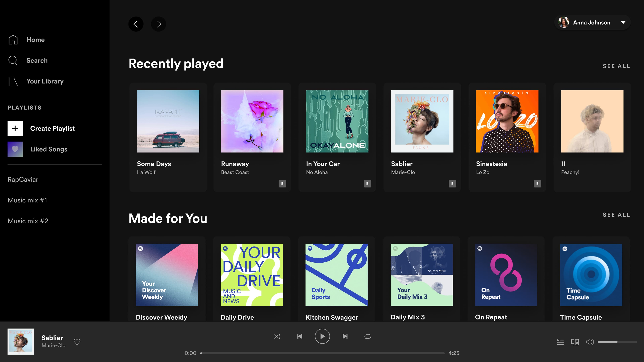Image resolution: width=644 pixels, height=362 pixels.
Task: Open the Sablier album cover in Recently played
Action: point(422,121)
